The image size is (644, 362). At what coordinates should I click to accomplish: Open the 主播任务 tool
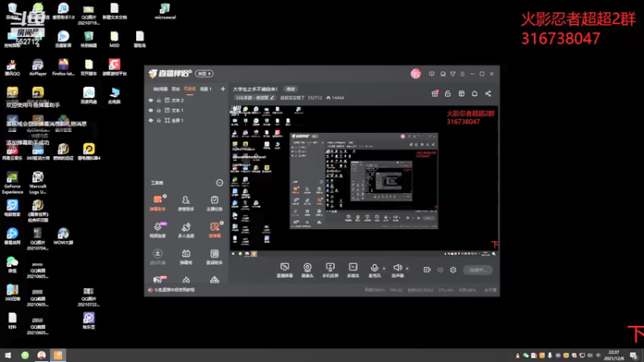click(x=214, y=204)
